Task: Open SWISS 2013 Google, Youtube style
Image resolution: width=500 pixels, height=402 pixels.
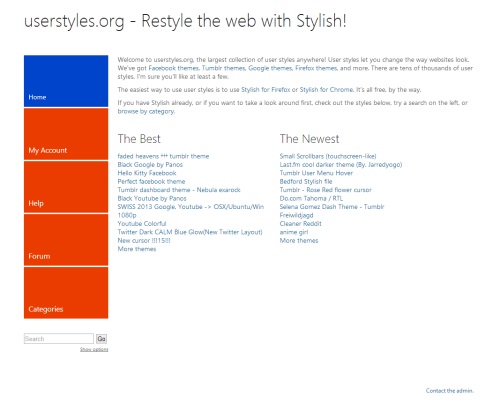Action: [191, 211]
